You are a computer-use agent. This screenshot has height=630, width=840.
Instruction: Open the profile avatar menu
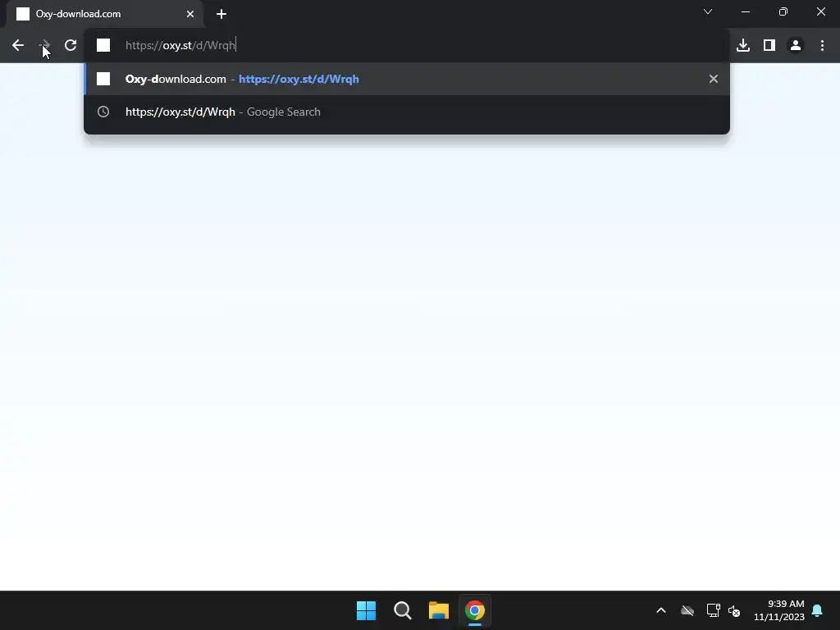(x=796, y=46)
